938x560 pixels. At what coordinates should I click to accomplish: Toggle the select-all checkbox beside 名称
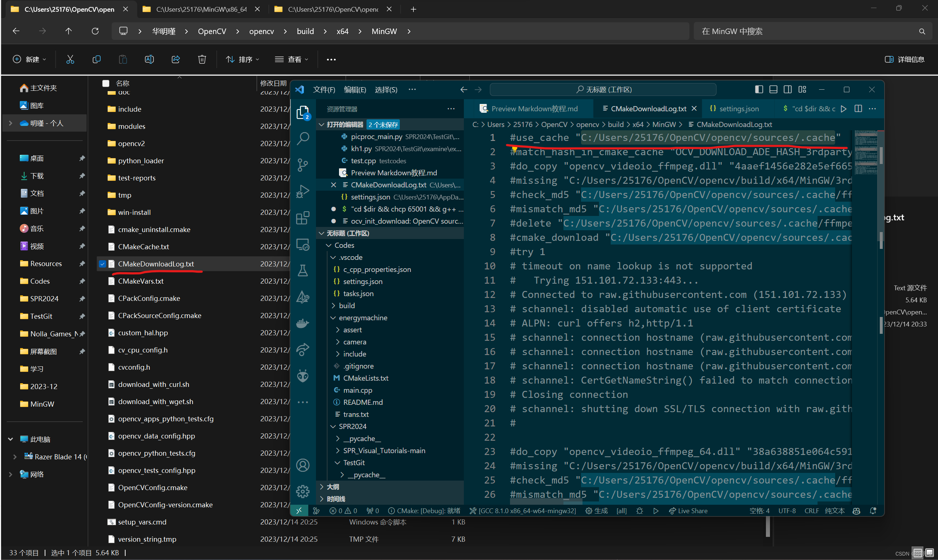[106, 83]
